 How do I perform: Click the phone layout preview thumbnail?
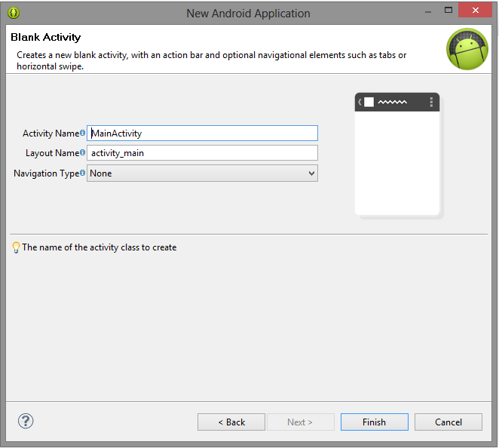[x=399, y=155]
